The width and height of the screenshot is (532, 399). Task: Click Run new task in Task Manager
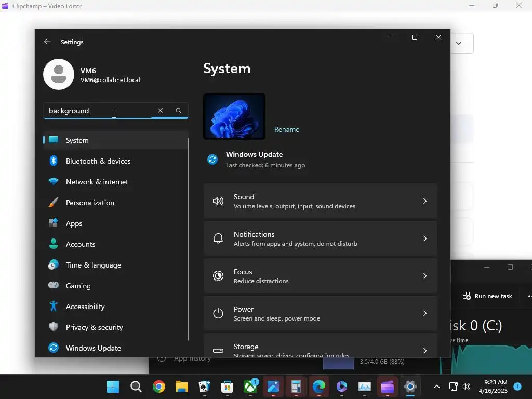(487, 296)
